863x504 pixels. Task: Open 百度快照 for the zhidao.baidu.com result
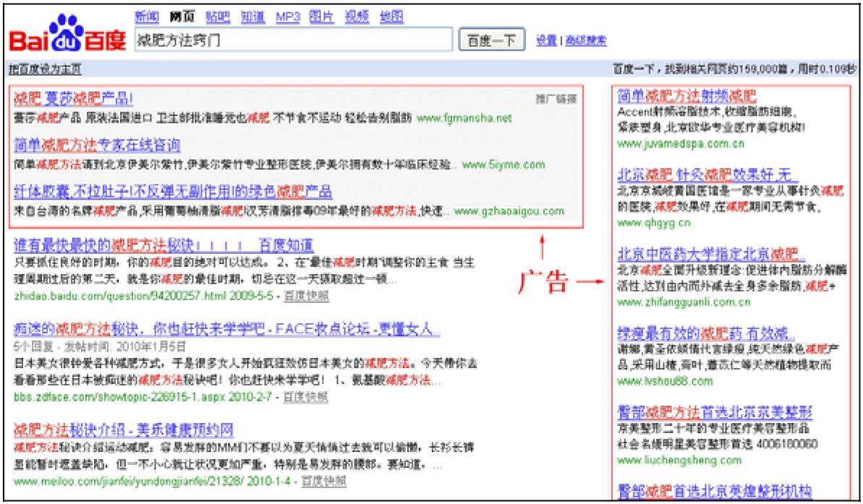pyautogui.click(x=306, y=296)
